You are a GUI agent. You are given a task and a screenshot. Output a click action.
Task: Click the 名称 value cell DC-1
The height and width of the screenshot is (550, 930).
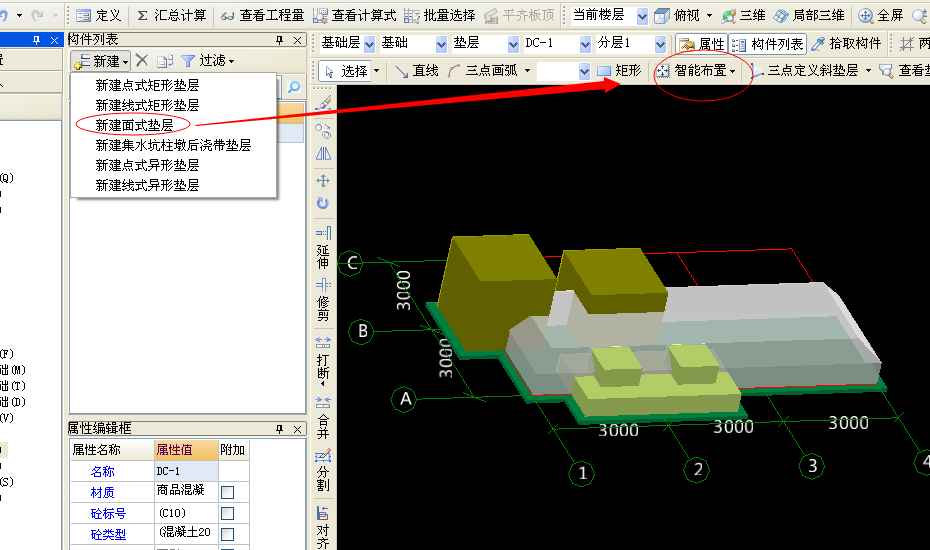[186, 471]
